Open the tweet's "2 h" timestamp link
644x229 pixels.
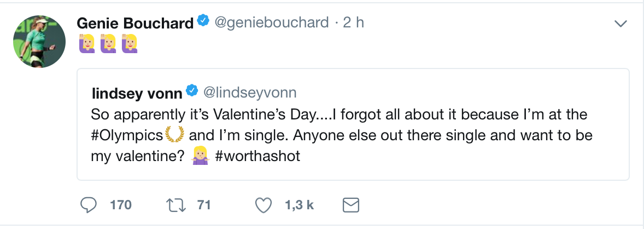point(353,23)
